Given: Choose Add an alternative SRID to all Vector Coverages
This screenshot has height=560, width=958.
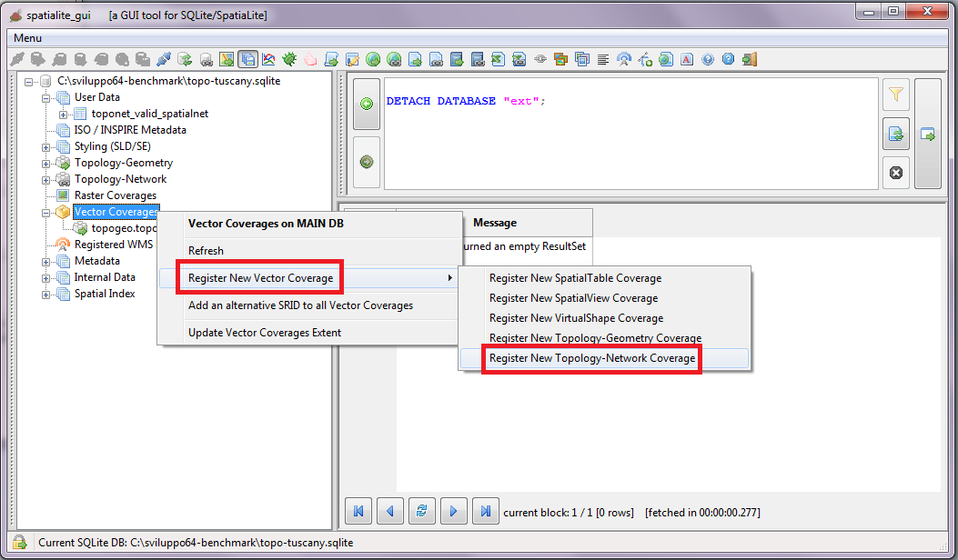Looking at the screenshot, I should point(308,305).
